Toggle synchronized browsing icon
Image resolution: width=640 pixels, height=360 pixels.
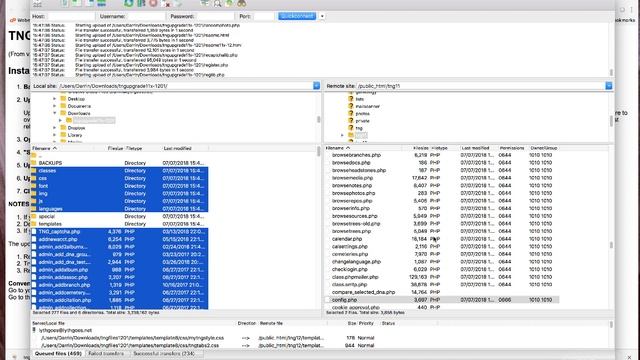229,3
